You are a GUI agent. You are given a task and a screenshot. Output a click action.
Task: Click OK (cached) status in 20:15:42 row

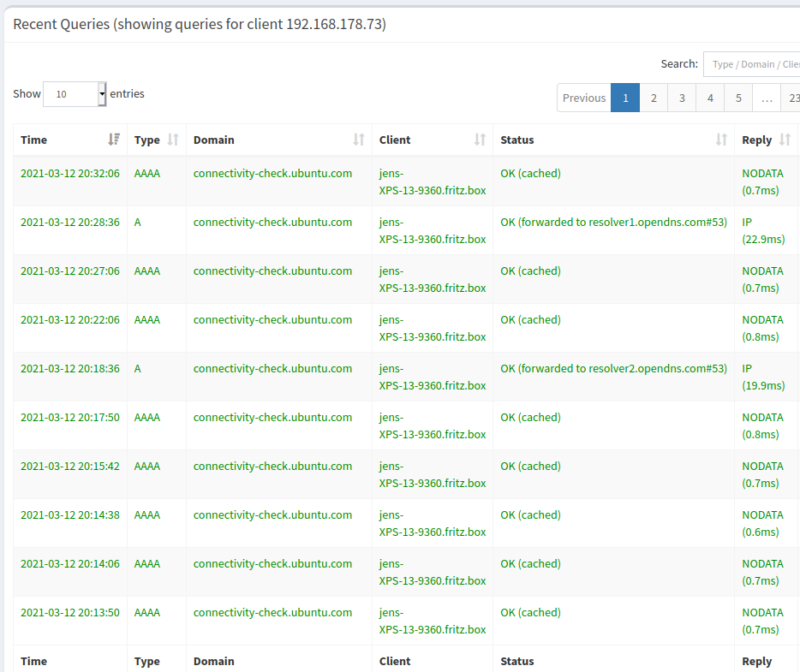point(530,466)
